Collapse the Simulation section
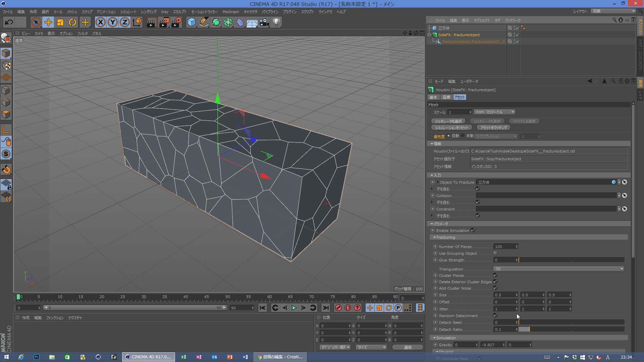 (x=434, y=338)
